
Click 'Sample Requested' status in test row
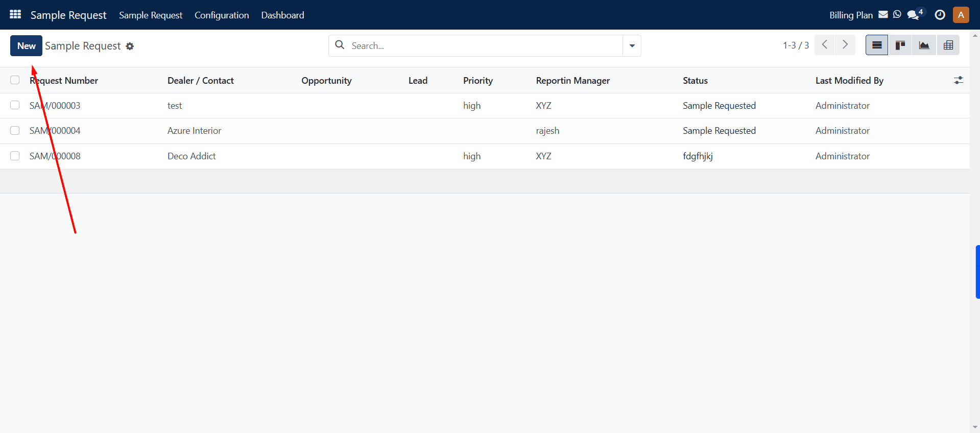[719, 105]
